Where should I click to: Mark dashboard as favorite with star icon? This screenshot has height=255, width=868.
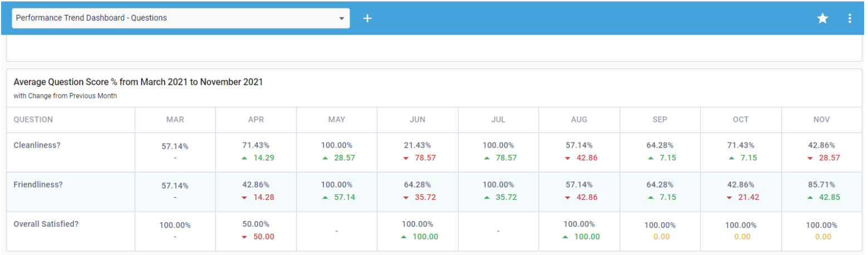tap(822, 18)
